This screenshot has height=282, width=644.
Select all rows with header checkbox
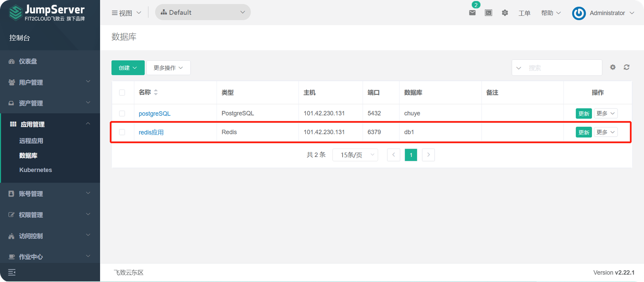click(122, 92)
